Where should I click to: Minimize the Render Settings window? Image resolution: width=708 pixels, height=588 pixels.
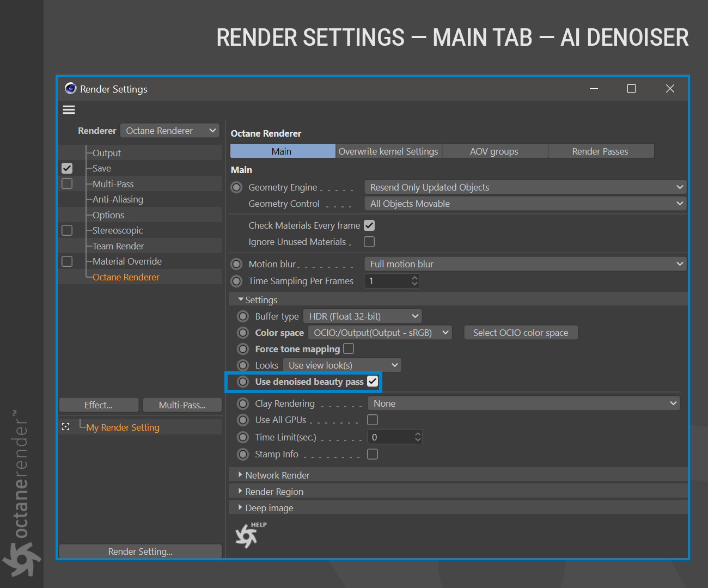pos(594,88)
